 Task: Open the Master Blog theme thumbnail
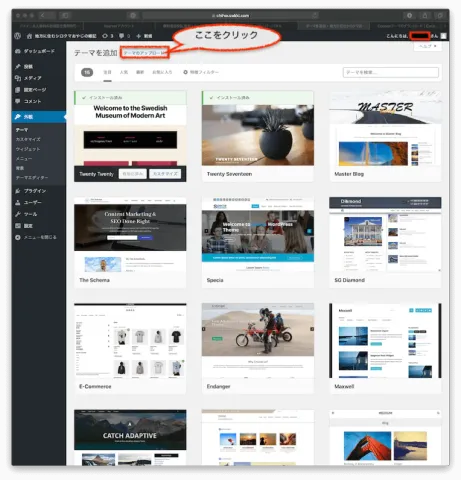(x=385, y=129)
